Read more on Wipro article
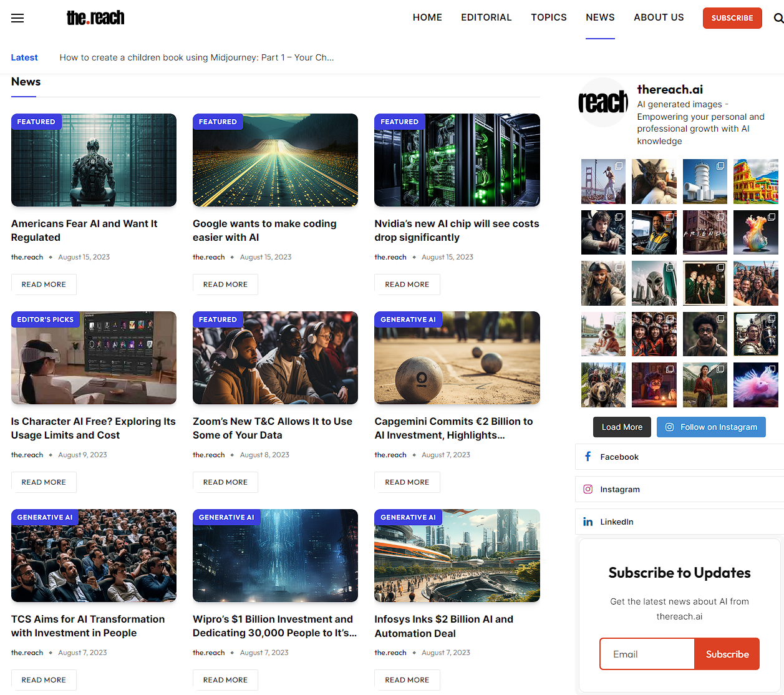 [225, 680]
